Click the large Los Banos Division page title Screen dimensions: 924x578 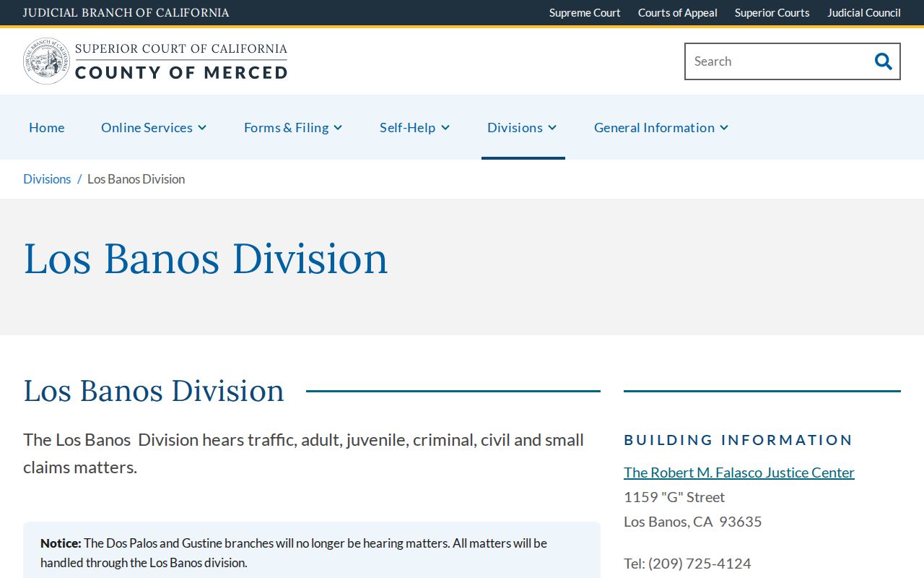[206, 259]
